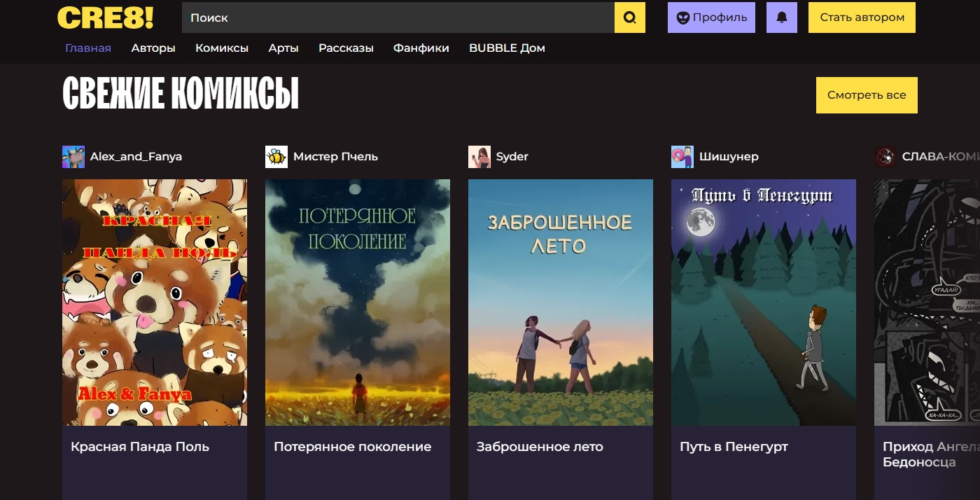Open СЛАВА-КОМИКС author avatar
The image size is (980, 500).
pyautogui.click(x=885, y=157)
